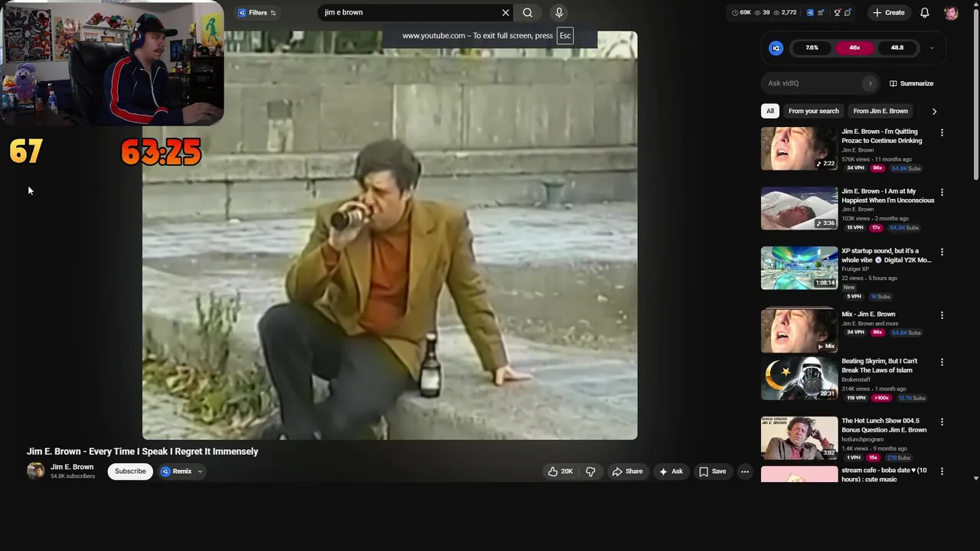
Task: Submit the Ask vidIQ arrow button
Action: tap(870, 83)
